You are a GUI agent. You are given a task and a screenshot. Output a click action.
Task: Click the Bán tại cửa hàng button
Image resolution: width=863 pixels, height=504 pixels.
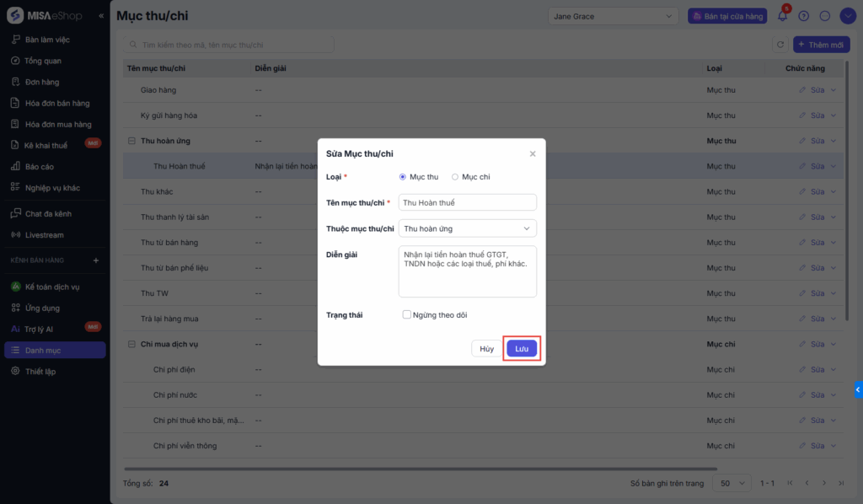(x=727, y=16)
